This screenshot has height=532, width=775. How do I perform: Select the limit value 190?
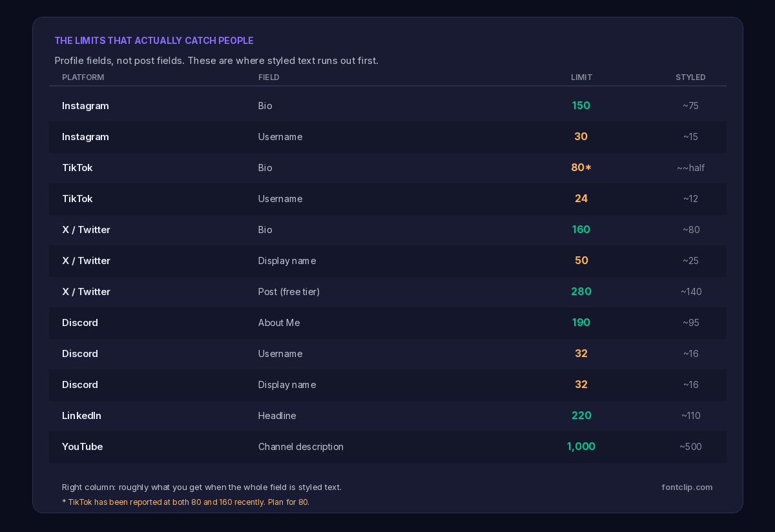tap(581, 322)
